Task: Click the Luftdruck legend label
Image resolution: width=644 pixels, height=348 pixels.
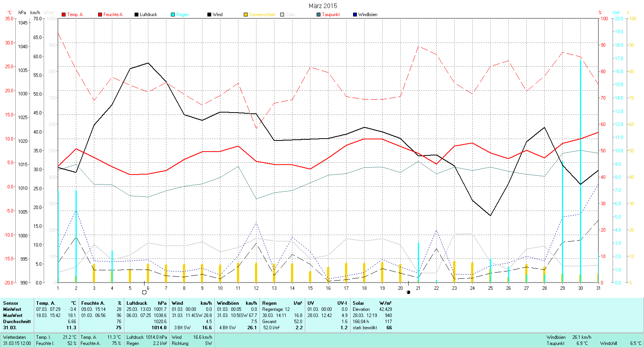Action: coord(148,15)
